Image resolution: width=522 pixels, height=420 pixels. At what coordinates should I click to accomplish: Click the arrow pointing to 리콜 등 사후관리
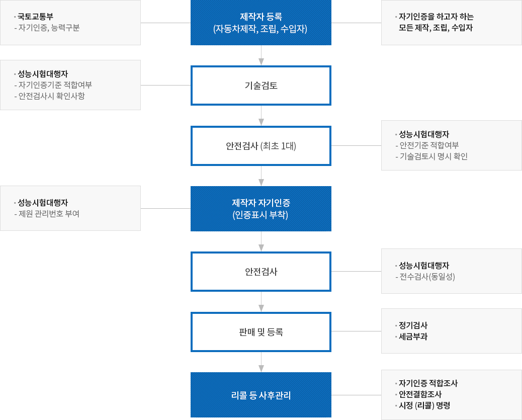coord(261,363)
